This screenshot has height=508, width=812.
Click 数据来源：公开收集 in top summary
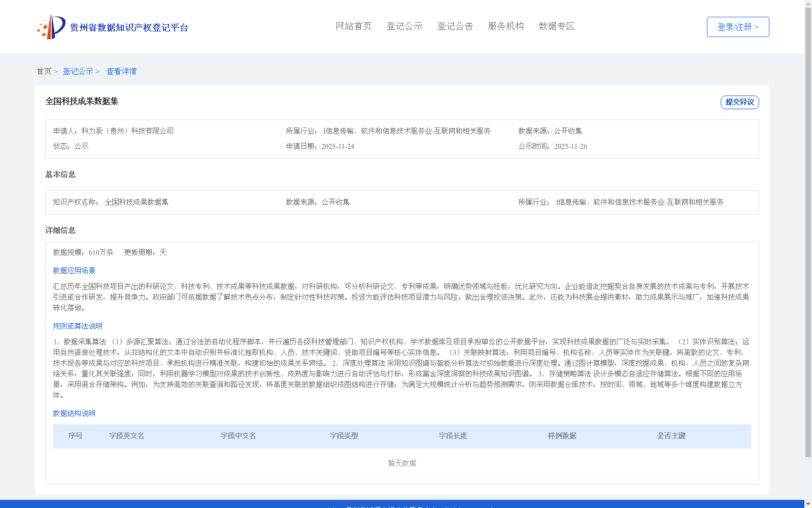click(550, 131)
